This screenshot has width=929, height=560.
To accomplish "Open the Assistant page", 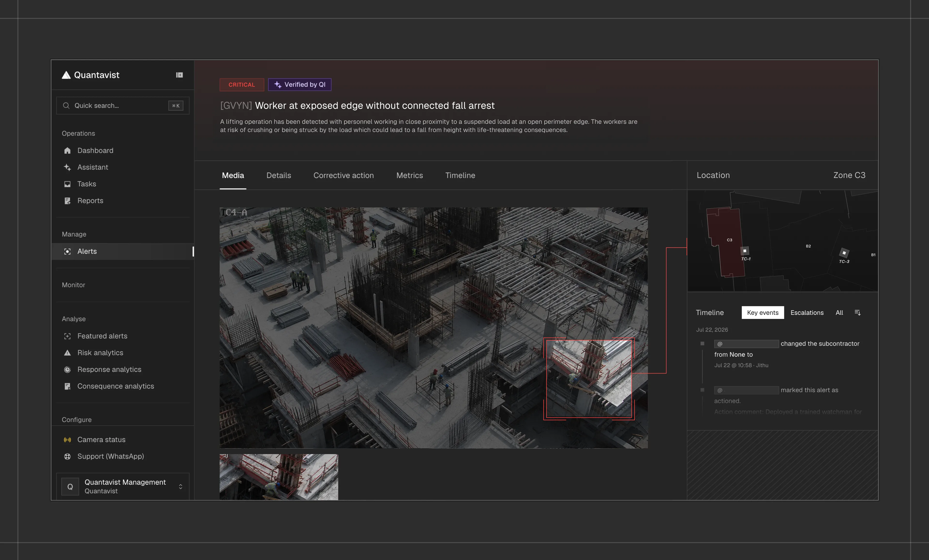I will pos(93,167).
